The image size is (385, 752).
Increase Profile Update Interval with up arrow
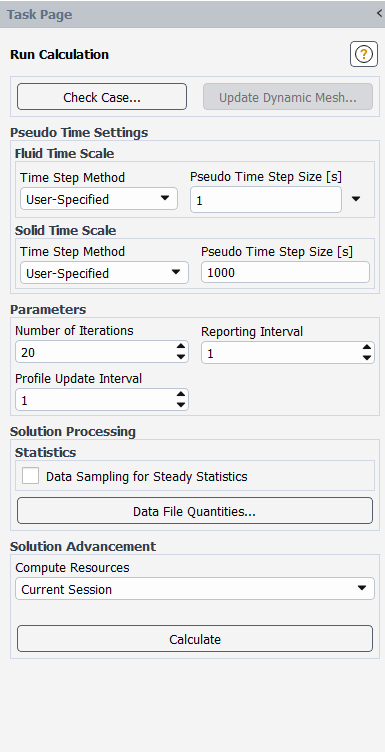coord(181,394)
